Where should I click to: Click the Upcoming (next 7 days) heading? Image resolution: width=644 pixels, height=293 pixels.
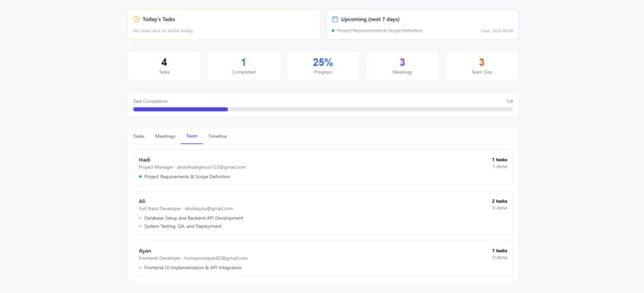pos(370,19)
